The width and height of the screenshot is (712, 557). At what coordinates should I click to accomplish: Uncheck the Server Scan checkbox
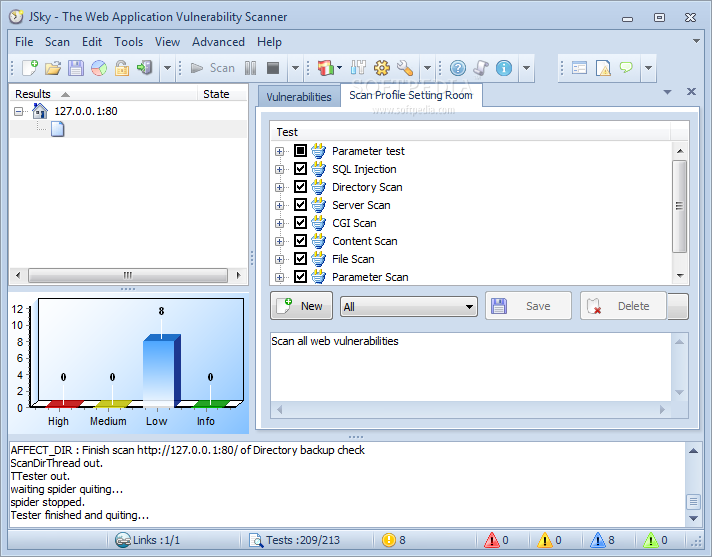click(300, 205)
